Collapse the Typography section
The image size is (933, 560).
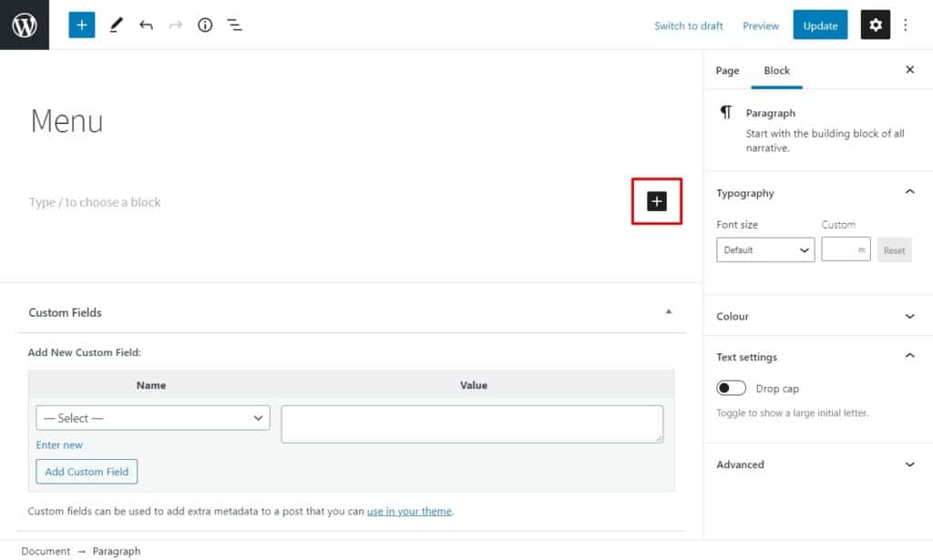[908, 192]
